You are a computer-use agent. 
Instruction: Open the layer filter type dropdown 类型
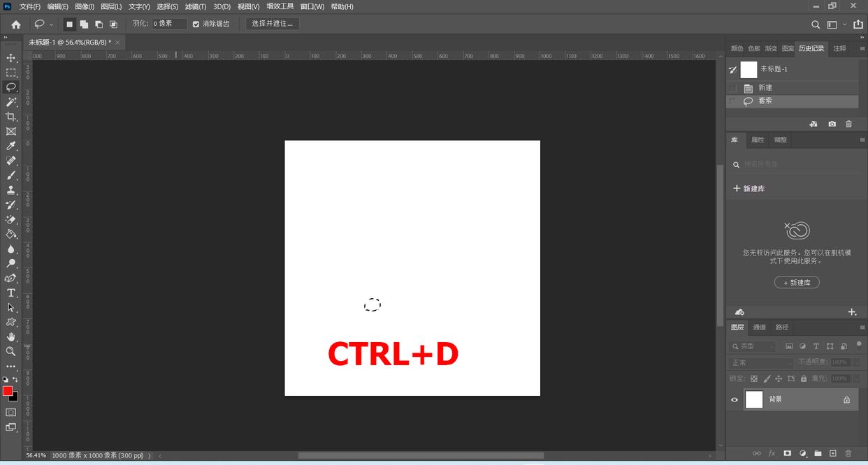753,346
